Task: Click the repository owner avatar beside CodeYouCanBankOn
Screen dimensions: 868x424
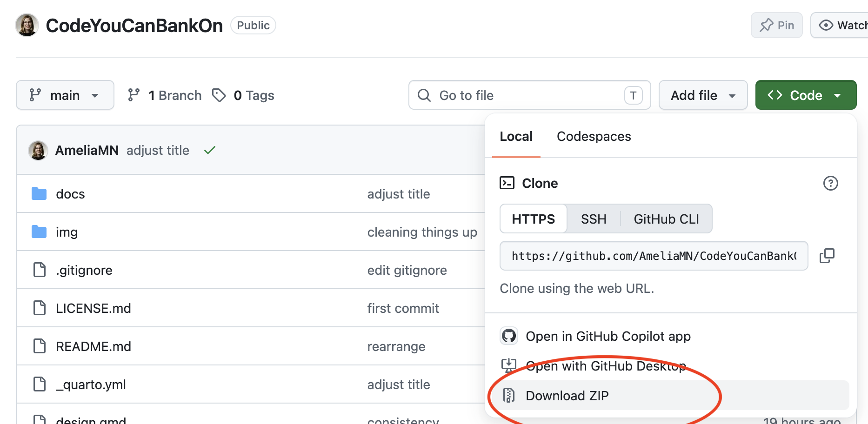Action: coord(27,25)
